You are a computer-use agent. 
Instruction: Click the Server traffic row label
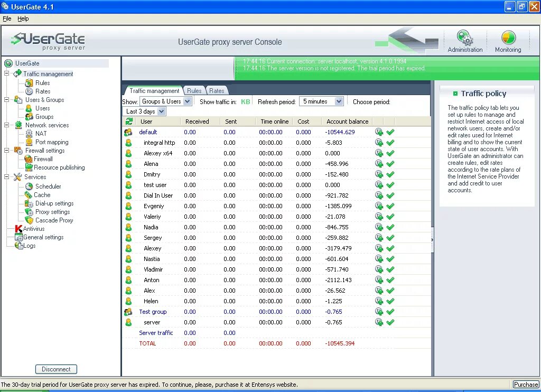pyautogui.click(x=156, y=333)
